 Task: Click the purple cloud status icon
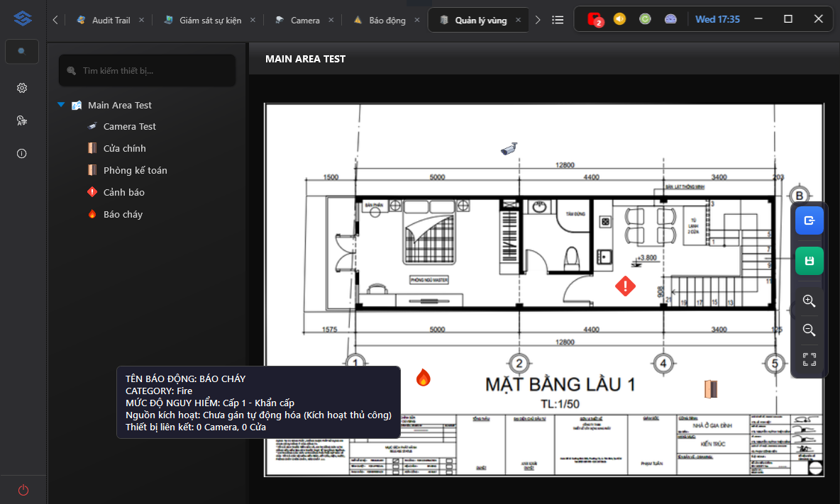670,19
